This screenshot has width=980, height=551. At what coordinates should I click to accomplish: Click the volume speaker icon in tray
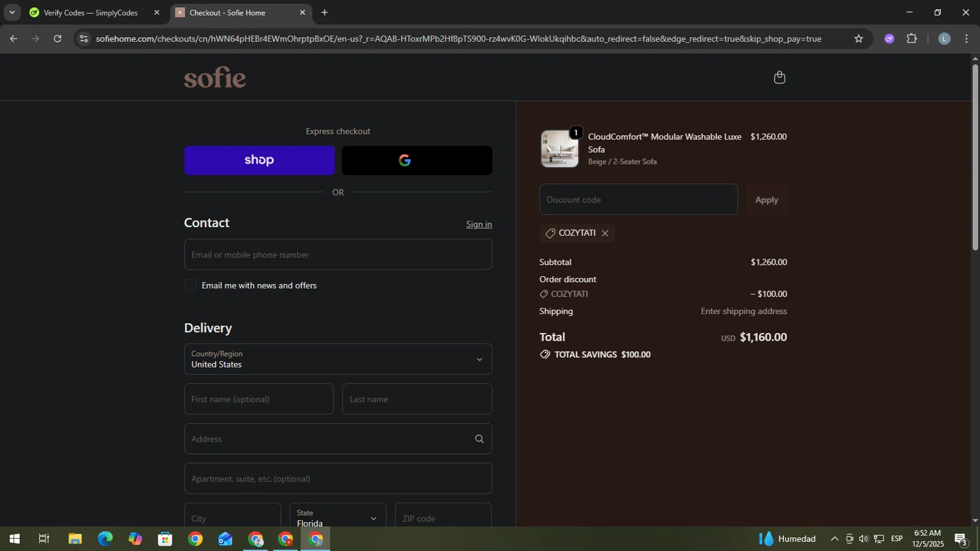[x=864, y=539]
